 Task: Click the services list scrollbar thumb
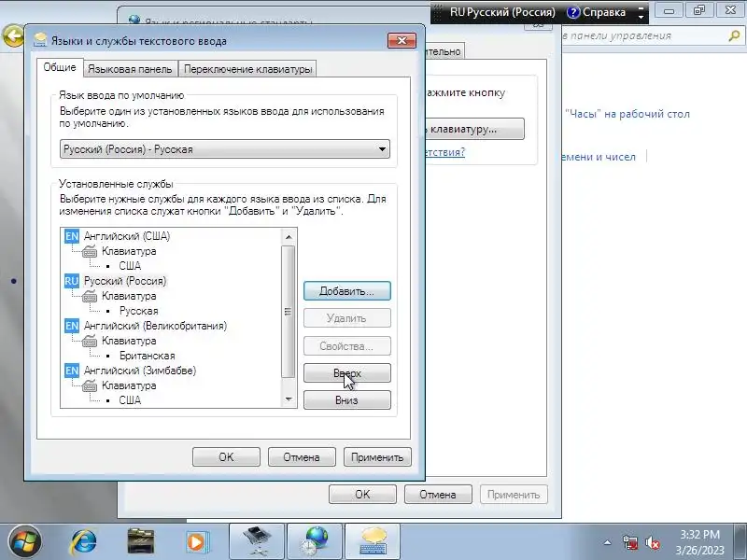tap(289, 312)
